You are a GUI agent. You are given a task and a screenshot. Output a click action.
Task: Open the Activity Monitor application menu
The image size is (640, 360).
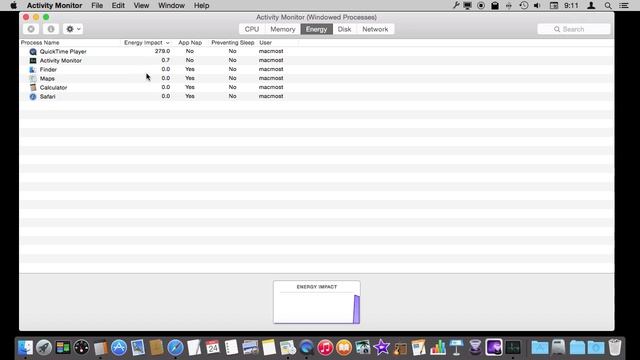pos(54,5)
